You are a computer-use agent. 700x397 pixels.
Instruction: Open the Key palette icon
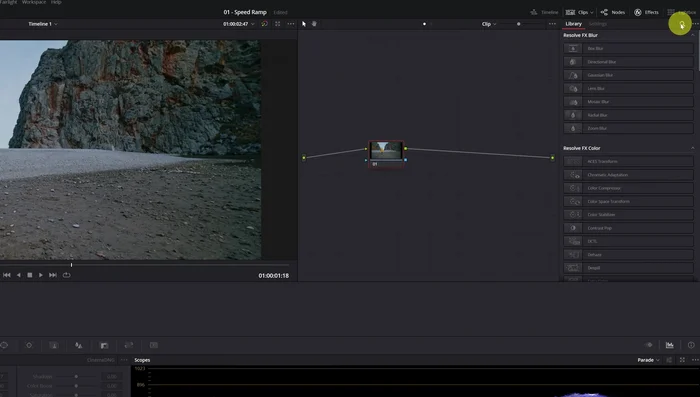104,345
